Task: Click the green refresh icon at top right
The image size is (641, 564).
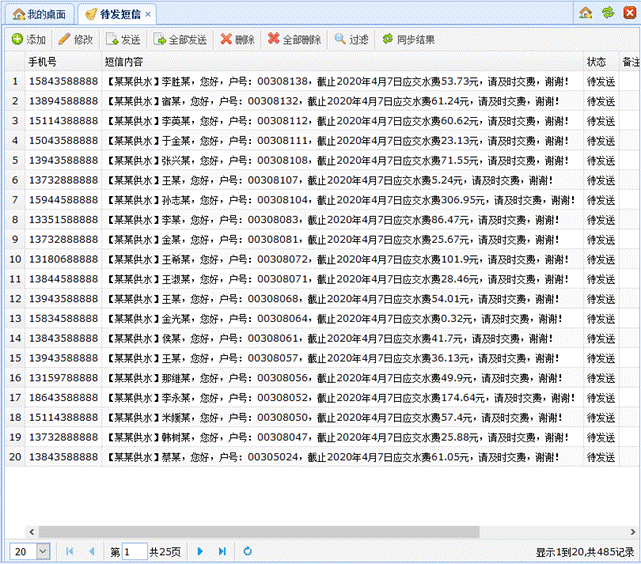Action: tap(608, 13)
